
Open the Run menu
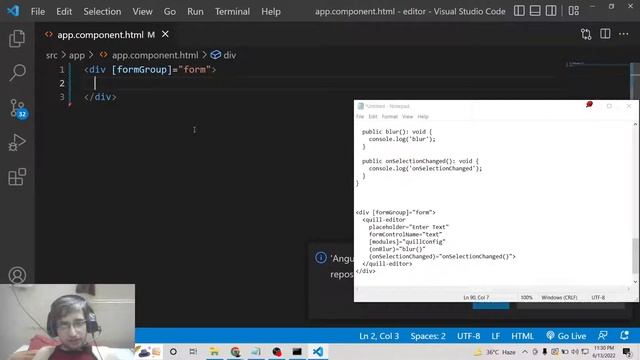195,11
